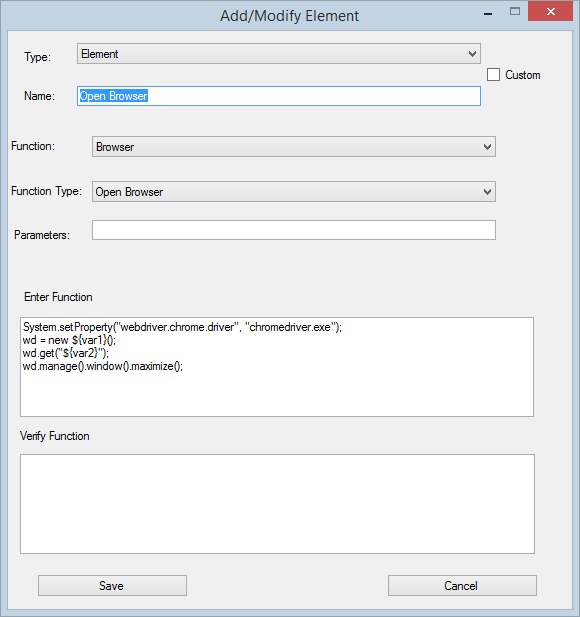Click the Add/Modify Element title bar
The height and width of the screenshot is (617, 580).
point(289,16)
